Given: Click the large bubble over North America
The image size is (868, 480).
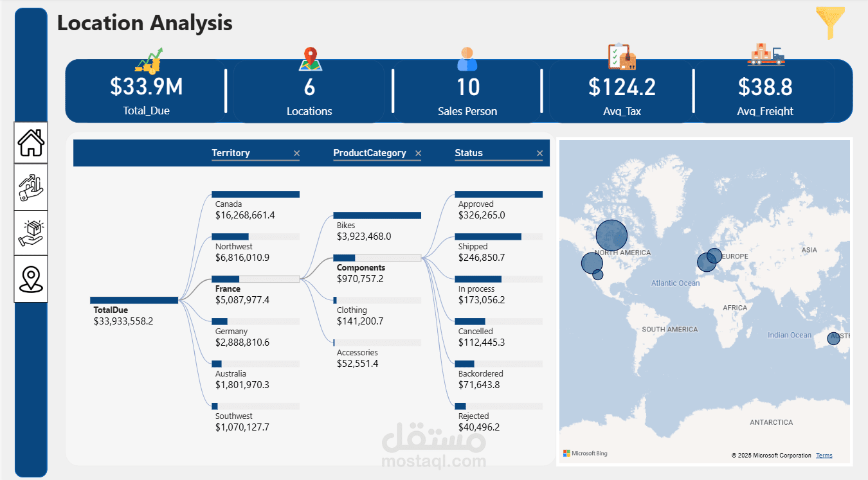Looking at the screenshot, I should 611,235.
